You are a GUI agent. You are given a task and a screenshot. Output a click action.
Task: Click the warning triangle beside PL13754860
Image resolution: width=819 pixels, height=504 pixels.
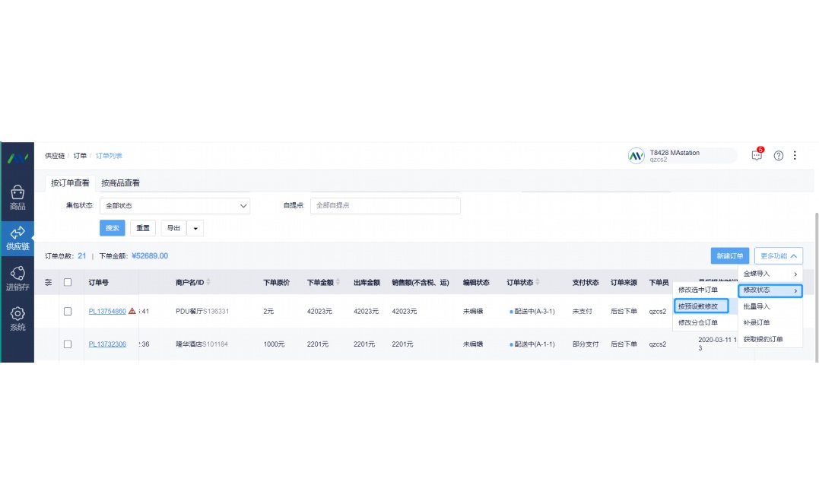132,311
